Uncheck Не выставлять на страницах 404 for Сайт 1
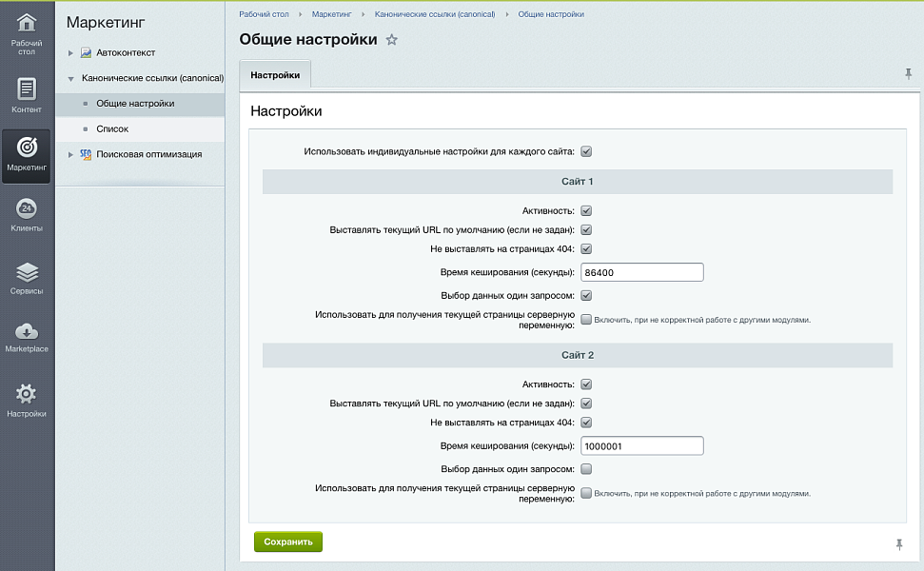 [586, 249]
